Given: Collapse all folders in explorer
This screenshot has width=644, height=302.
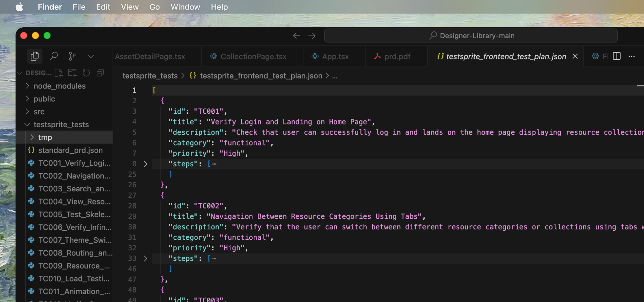Looking at the screenshot, I should [x=100, y=73].
